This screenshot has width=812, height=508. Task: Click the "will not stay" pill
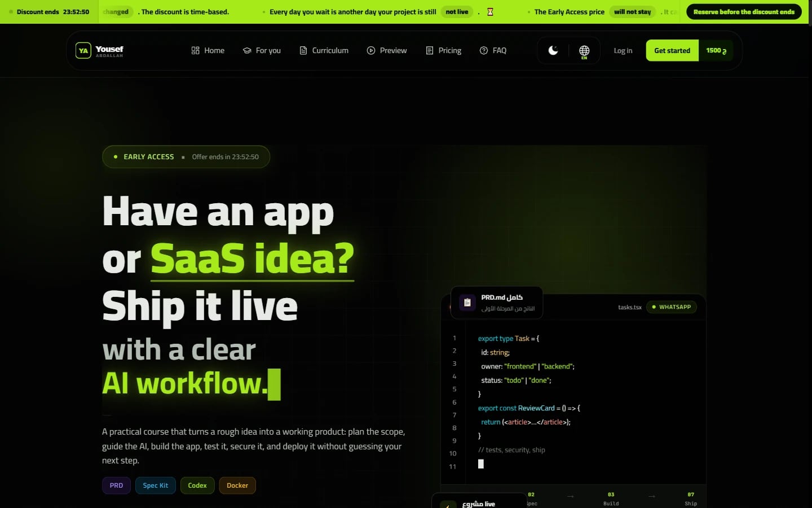633,12
